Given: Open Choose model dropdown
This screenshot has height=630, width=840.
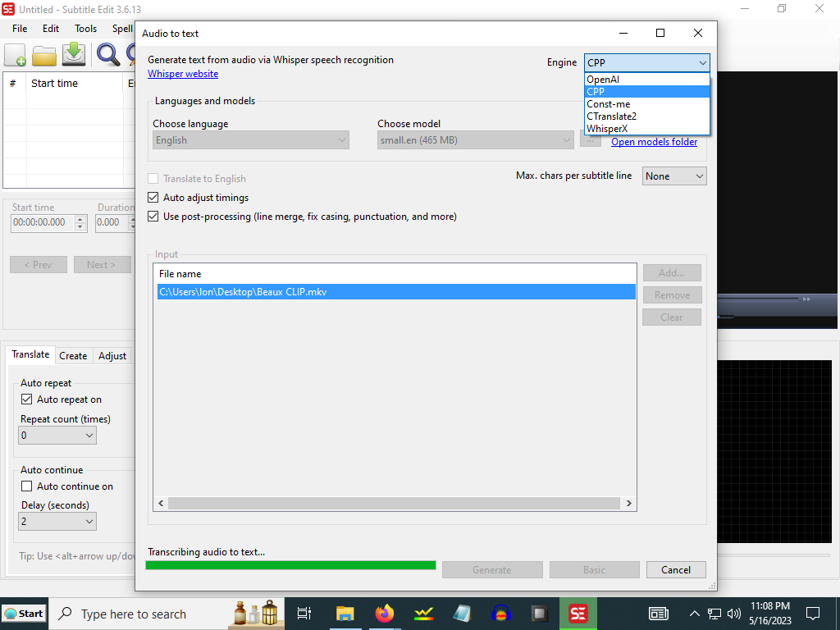Looking at the screenshot, I should [475, 140].
